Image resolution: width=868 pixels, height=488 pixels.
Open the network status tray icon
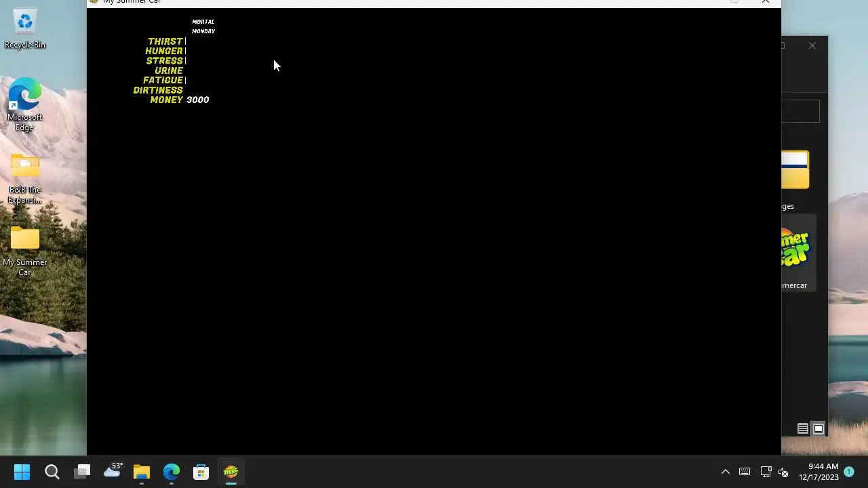[x=766, y=472]
